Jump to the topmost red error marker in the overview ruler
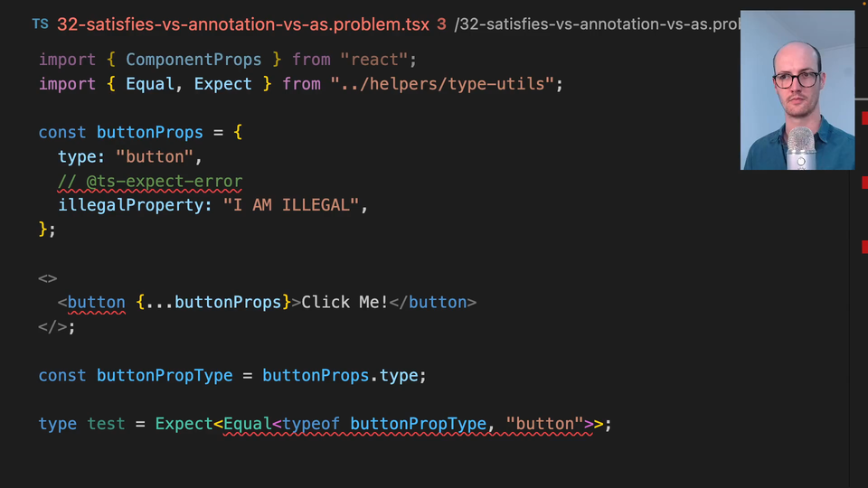Screen dimensions: 868x488 click(x=863, y=118)
